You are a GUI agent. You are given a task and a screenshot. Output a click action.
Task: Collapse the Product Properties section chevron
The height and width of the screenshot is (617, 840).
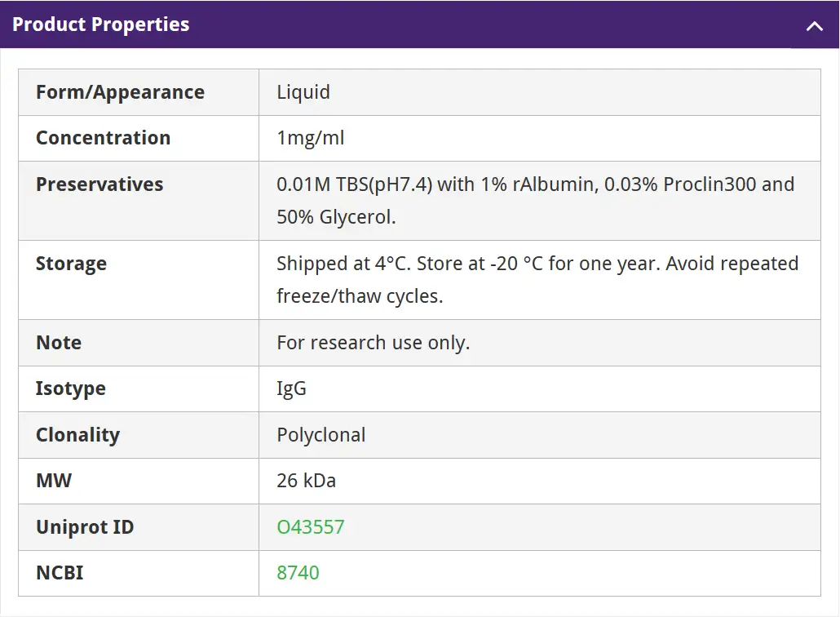(x=814, y=25)
